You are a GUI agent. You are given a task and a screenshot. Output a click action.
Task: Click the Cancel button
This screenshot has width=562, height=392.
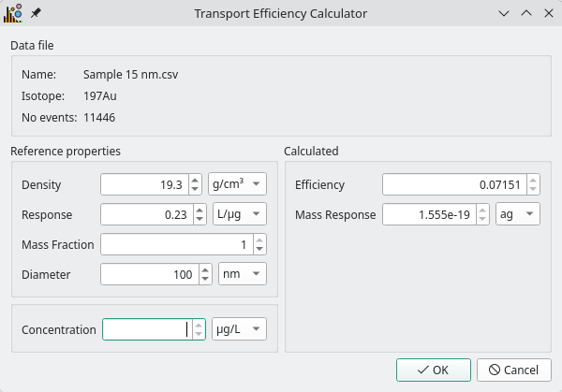coord(514,370)
